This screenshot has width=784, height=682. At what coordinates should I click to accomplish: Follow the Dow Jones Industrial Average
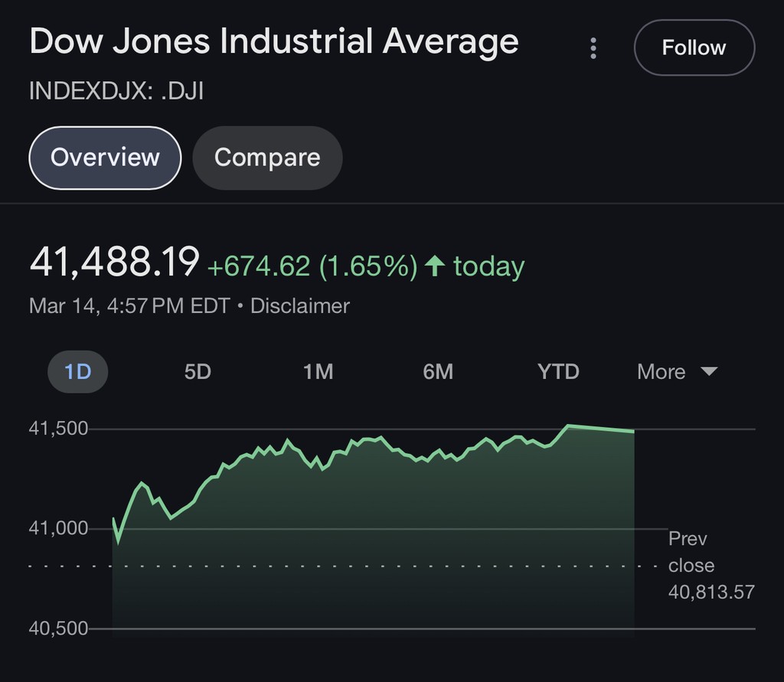(x=694, y=47)
